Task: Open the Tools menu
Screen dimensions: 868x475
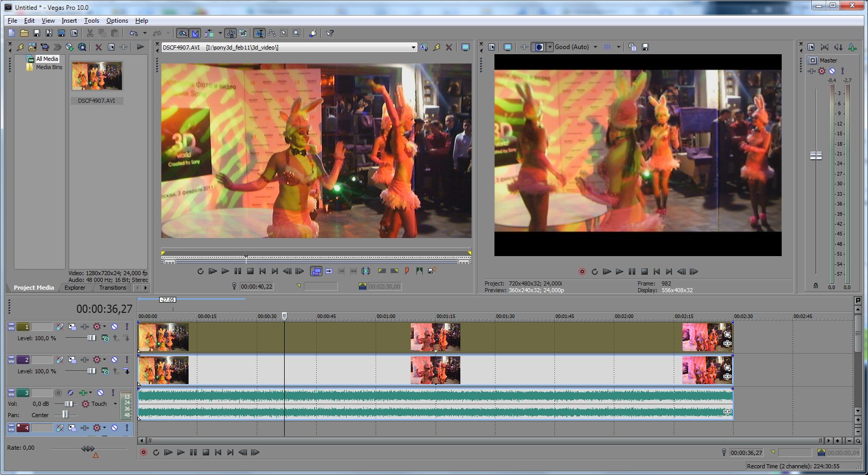Action: click(91, 21)
